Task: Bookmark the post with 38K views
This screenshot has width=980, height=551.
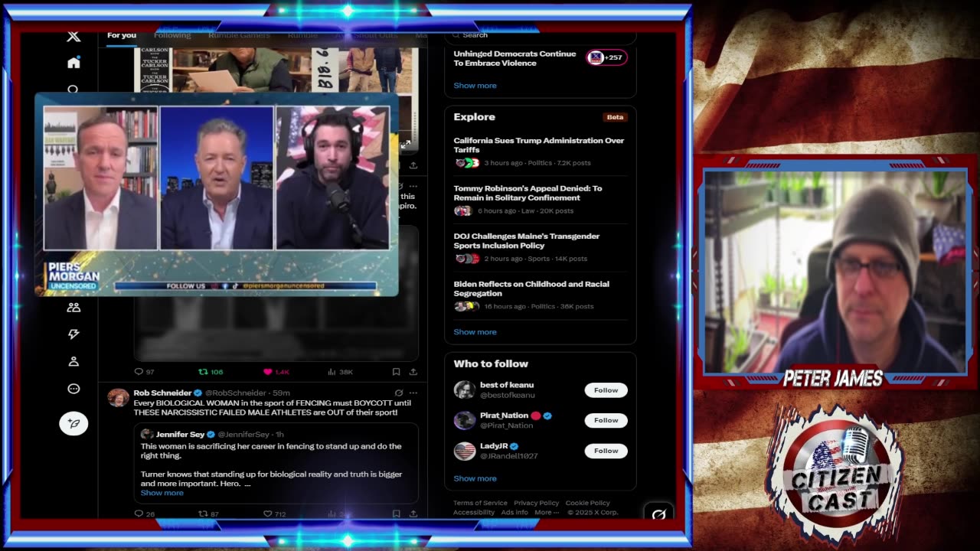Action: [x=396, y=372]
